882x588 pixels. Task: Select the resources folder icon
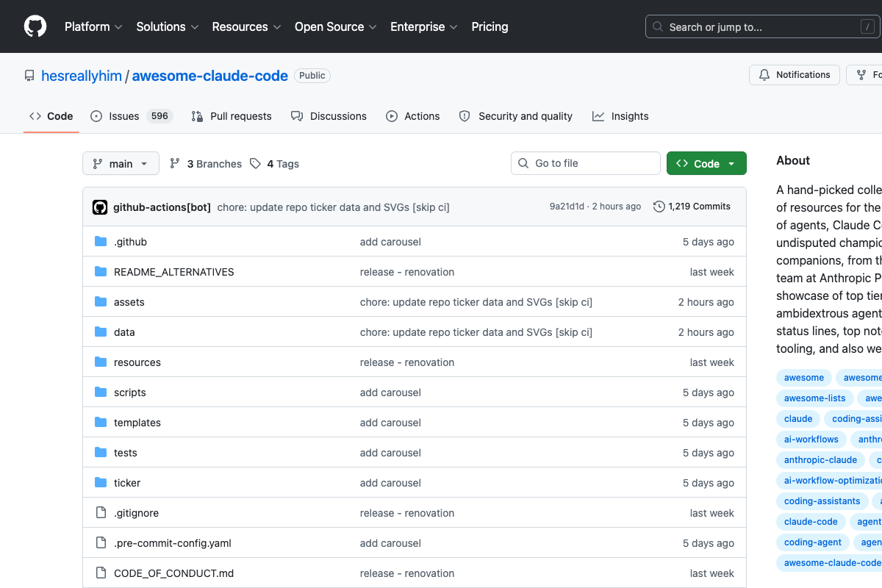tap(101, 362)
